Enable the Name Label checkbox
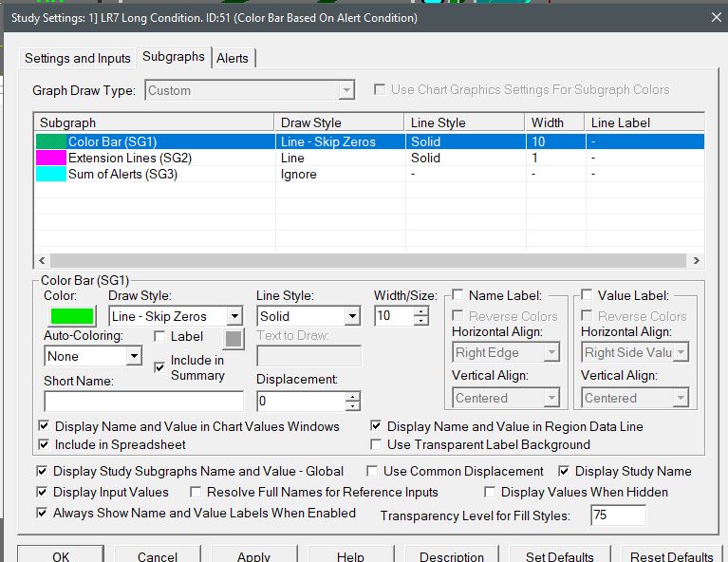This screenshot has height=562, width=728. (457, 295)
